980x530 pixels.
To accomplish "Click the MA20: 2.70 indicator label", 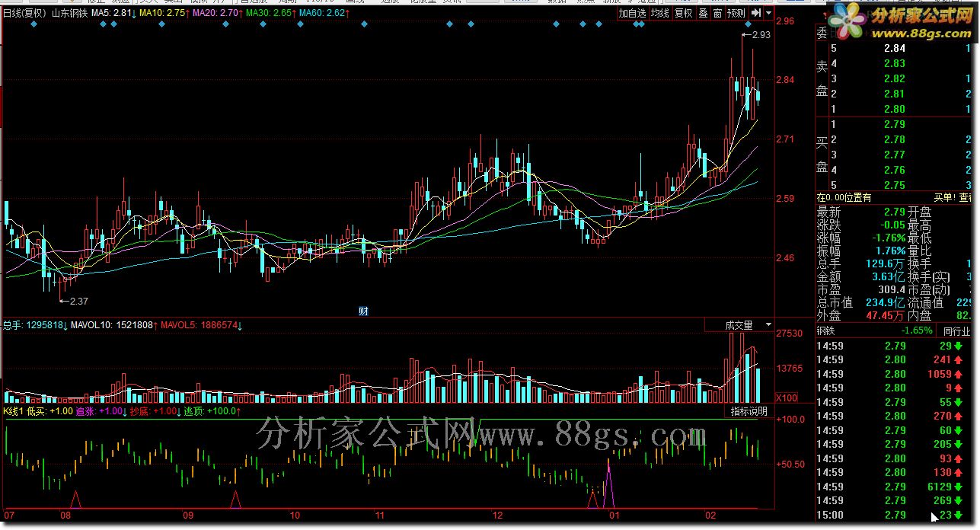I will coord(218,13).
